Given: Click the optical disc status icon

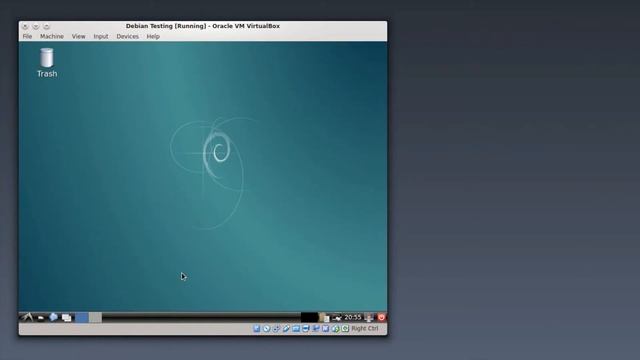Looking at the screenshot, I should tap(266, 328).
